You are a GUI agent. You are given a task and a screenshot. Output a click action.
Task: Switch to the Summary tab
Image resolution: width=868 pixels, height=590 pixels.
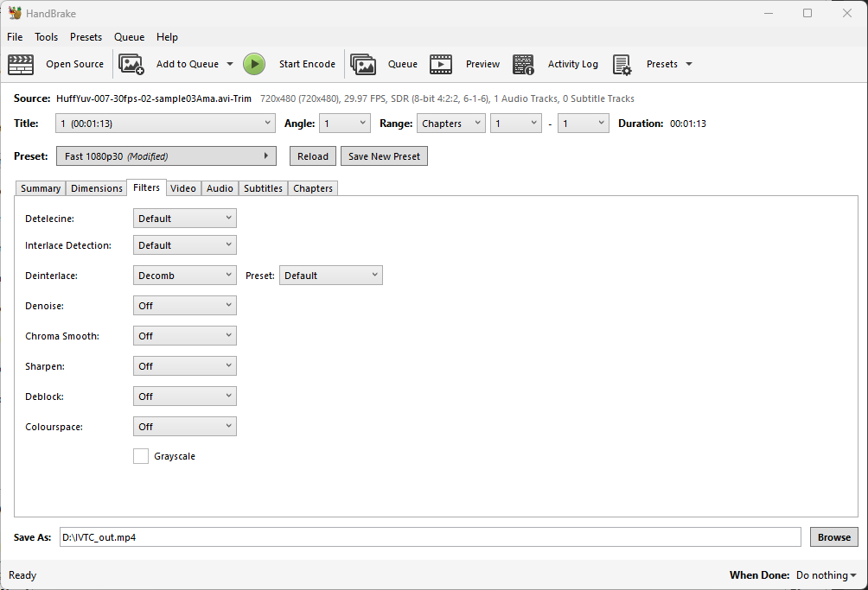[41, 188]
